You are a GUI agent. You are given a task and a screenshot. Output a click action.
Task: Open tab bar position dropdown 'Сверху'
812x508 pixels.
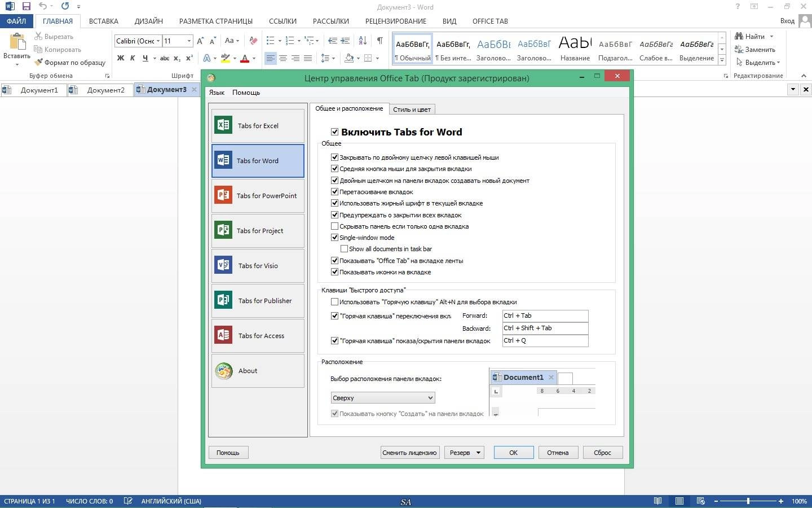click(x=383, y=398)
